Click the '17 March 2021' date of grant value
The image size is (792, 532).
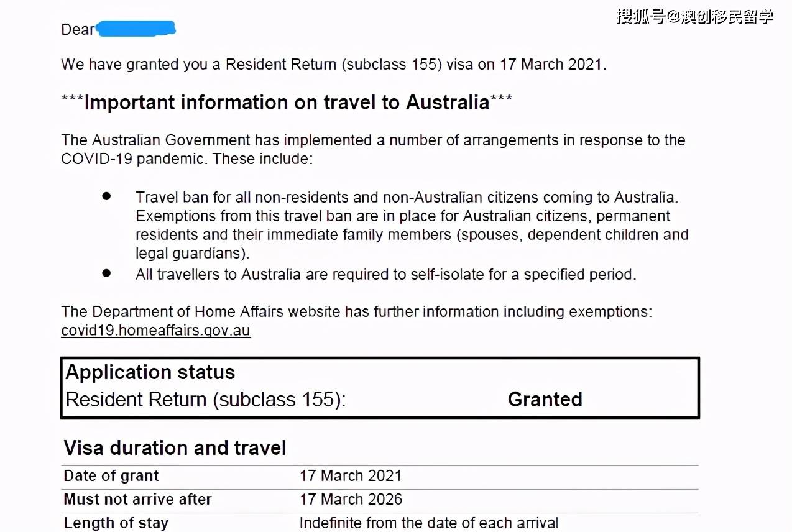tap(351, 476)
